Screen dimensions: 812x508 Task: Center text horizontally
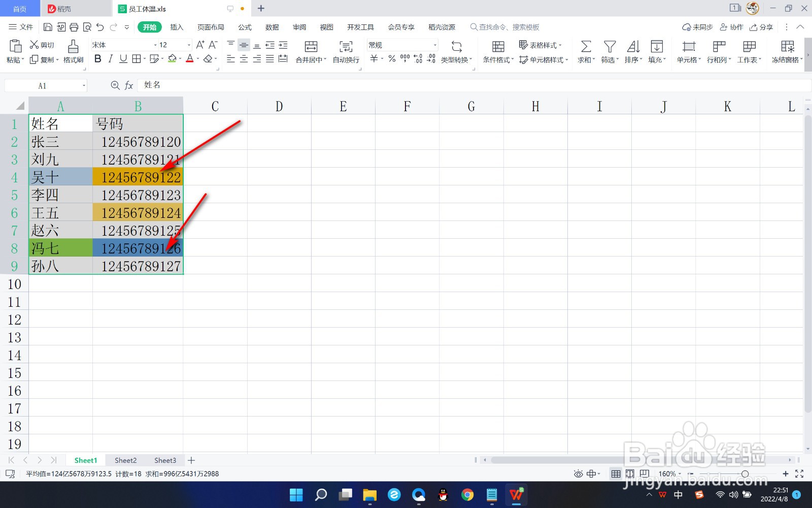click(244, 59)
